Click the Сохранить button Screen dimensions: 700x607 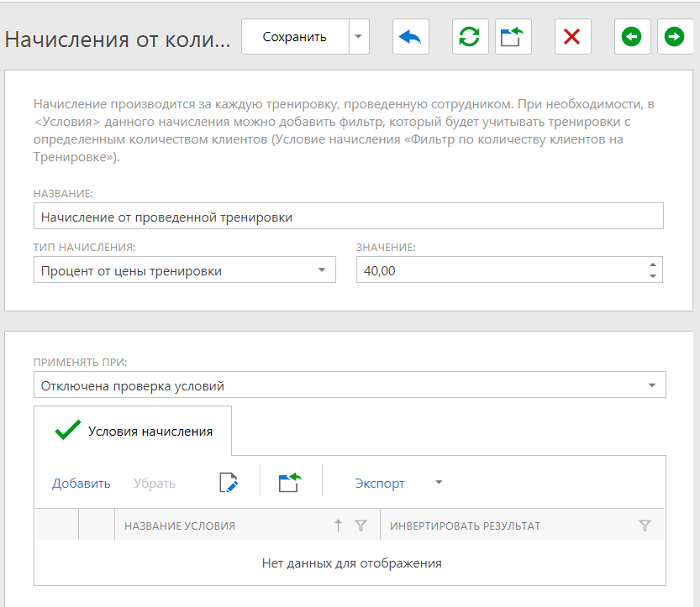(295, 37)
